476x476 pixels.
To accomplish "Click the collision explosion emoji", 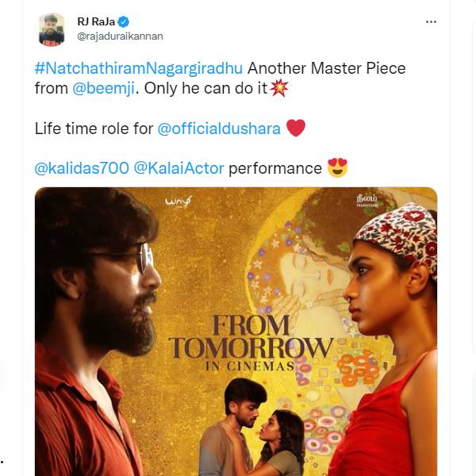I will point(279,88).
